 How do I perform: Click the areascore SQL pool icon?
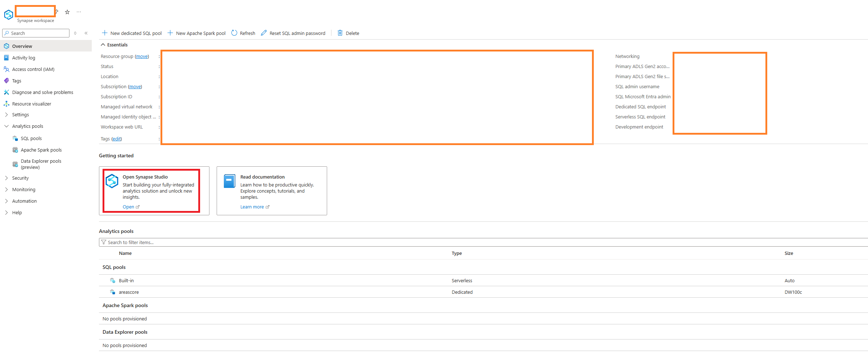tap(113, 292)
